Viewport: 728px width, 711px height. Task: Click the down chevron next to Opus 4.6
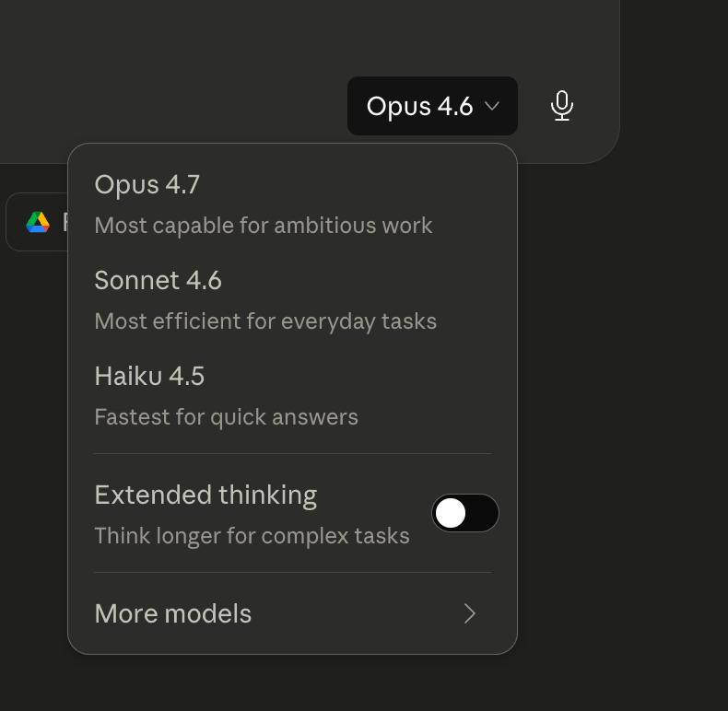pos(492,106)
